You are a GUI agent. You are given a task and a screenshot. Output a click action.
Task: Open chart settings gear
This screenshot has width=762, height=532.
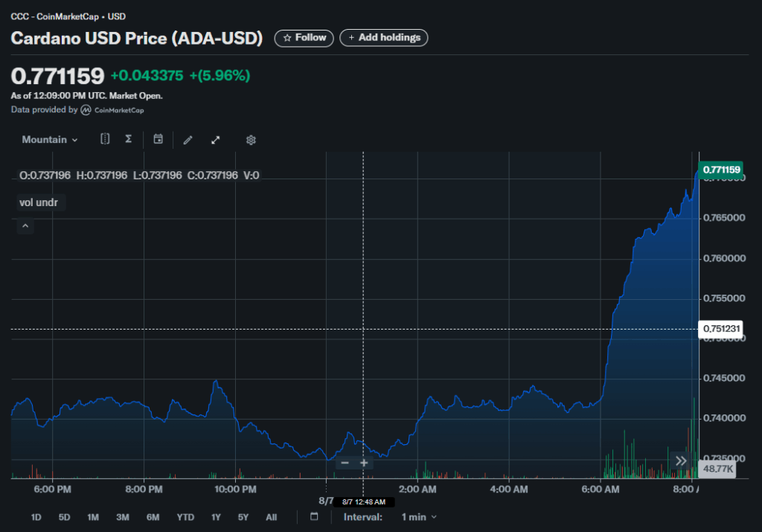tap(251, 140)
